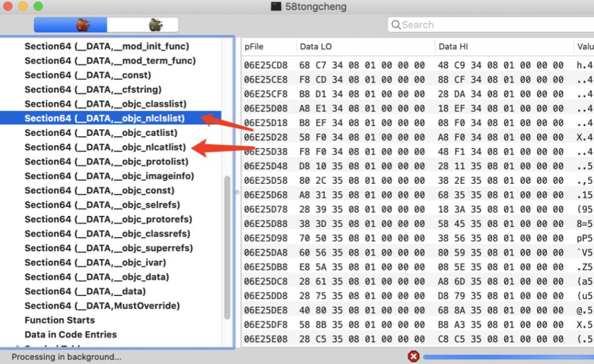Image resolution: width=594 pixels, height=364 pixels.
Task: Select hex row with pFile 06E25D38
Action: 417,152
